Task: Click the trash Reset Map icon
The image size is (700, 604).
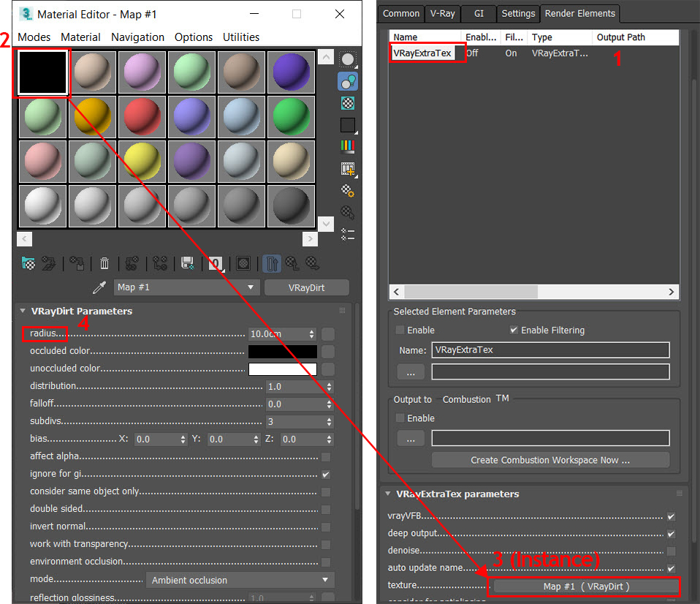Action: click(104, 263)
